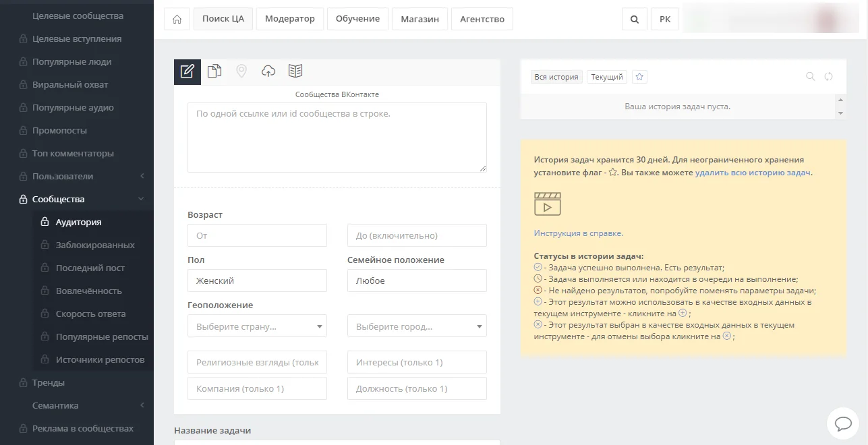The height and width of the screenshot is (445, 868).
Task: Click the home icon in top navigation
Action: point(177,19)
